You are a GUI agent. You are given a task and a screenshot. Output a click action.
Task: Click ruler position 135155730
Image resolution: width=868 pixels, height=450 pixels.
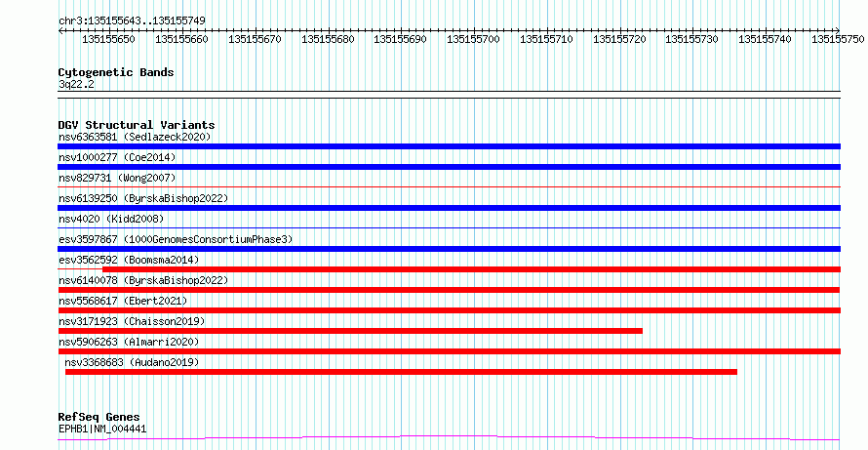coord(691,39)
